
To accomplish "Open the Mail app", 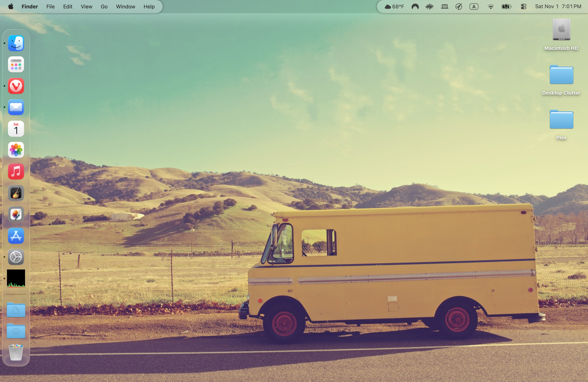I will point(16,107).
